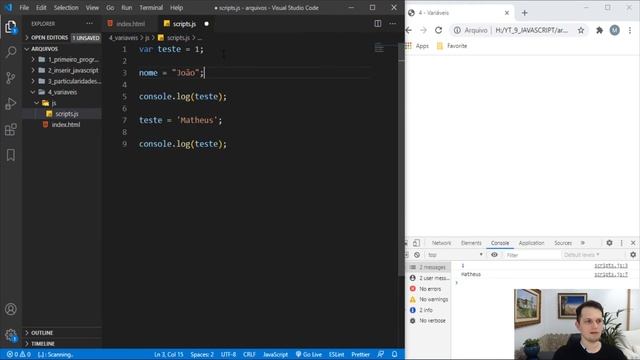
Task: Toggle device toolbar in DevTools
Action: click(416, 243)
